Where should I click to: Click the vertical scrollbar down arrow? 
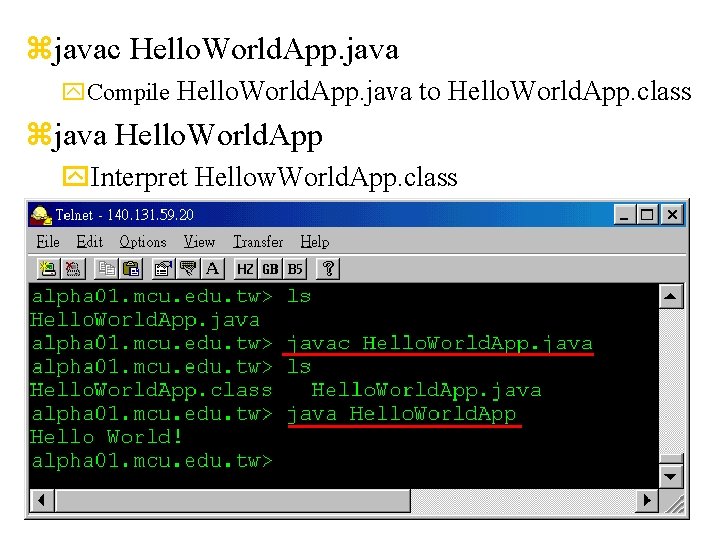(670, 476)
